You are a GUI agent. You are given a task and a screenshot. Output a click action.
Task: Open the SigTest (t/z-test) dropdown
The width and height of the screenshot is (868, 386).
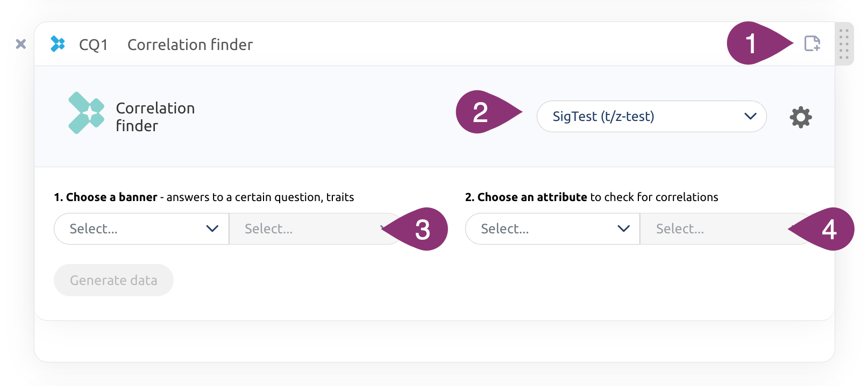pos(651,116)
